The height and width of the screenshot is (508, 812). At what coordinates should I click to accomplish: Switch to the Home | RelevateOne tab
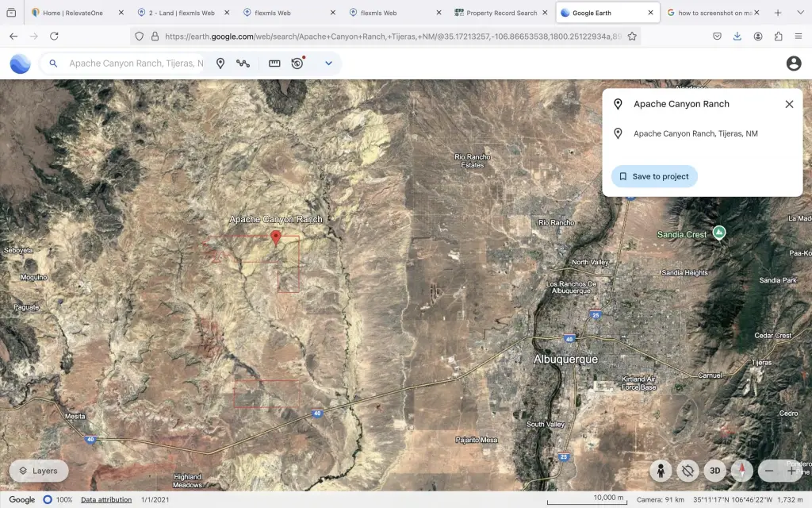point(73,13)
